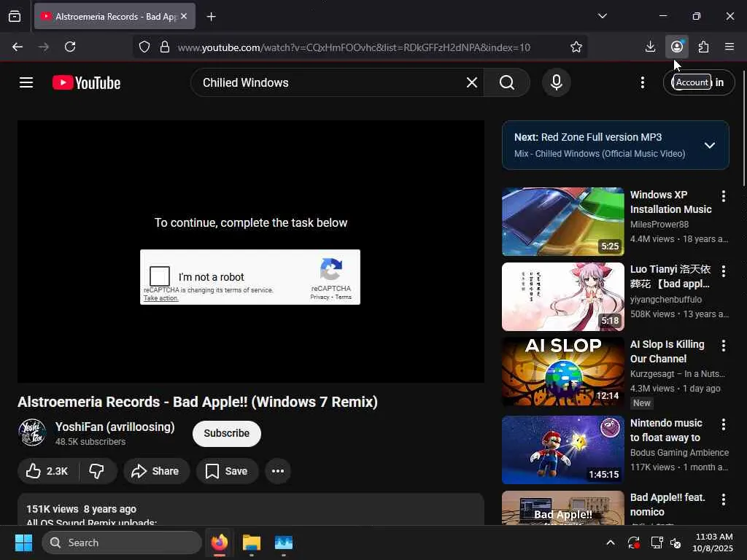The height and width of the screenshot is (560, 747).
Task: Open the YouTube hamburger guide menu
Action: pyautogui.click(x=26, y=82)
